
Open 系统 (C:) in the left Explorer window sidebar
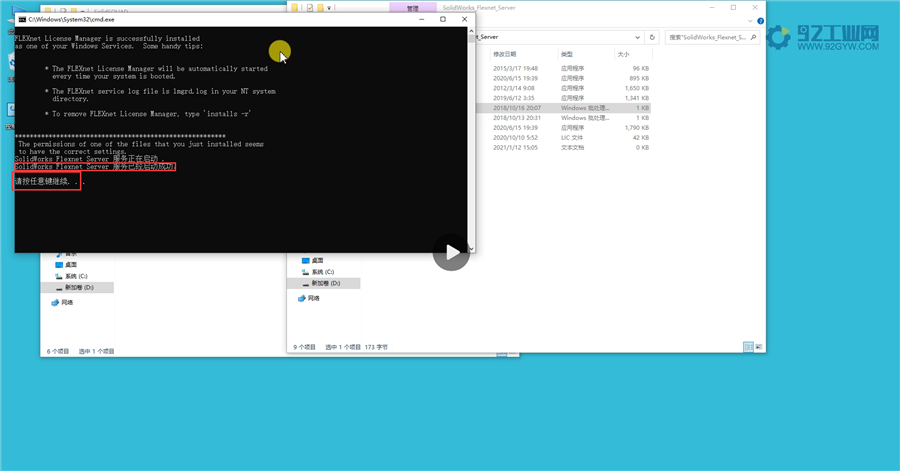(x=71, y=276)
